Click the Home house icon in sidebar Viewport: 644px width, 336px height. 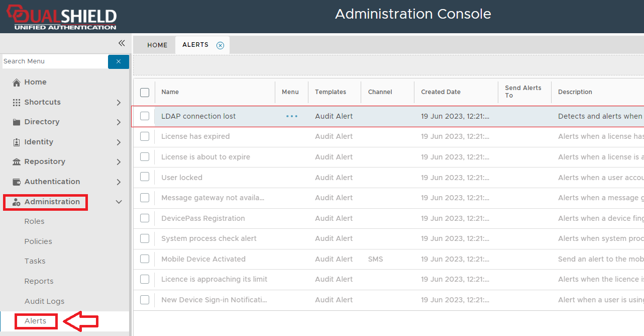tap(17, 82)
